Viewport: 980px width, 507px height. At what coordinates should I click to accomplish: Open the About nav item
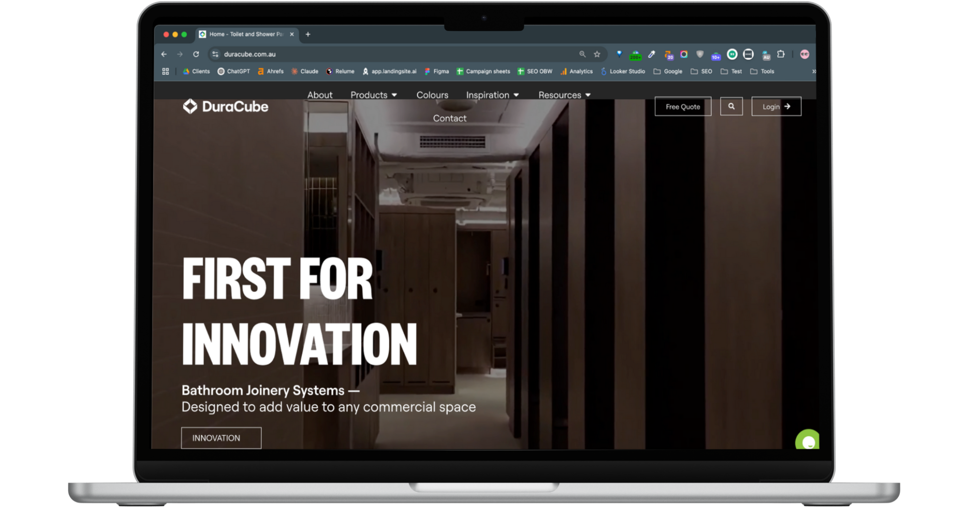click(x=320, y=95)
